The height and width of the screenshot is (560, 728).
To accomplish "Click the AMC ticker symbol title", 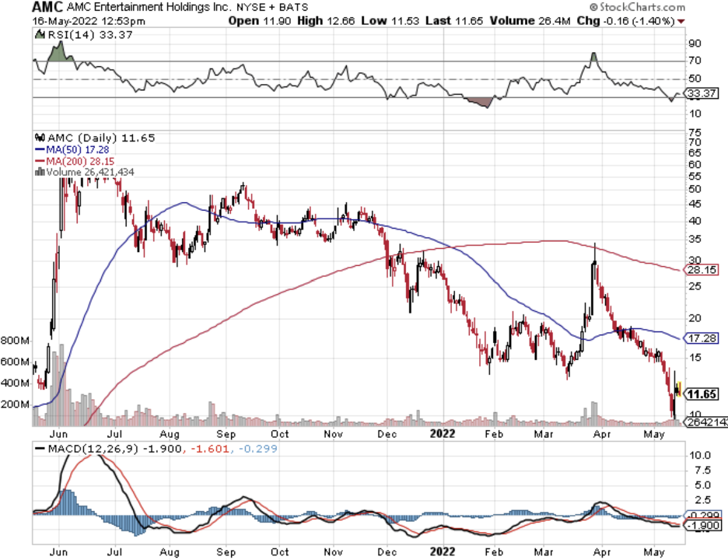I will pos(47,7).
